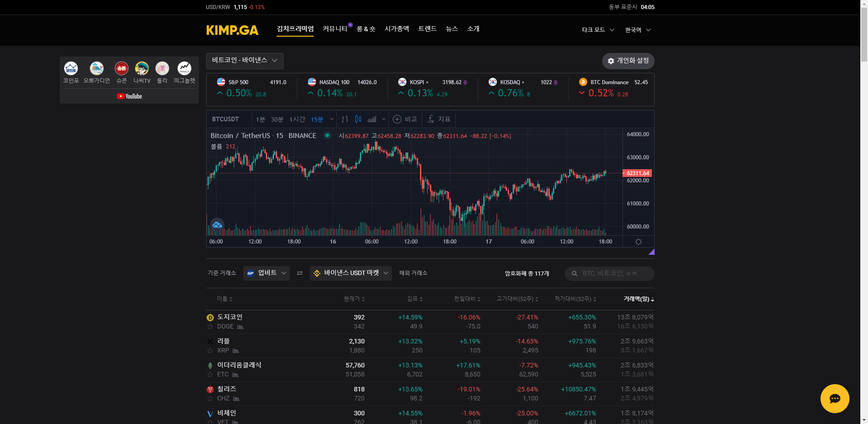The image size is (868, 424).
Task: Open the 업비트 base exchange dropdown
Action: (x=266, y=273)
